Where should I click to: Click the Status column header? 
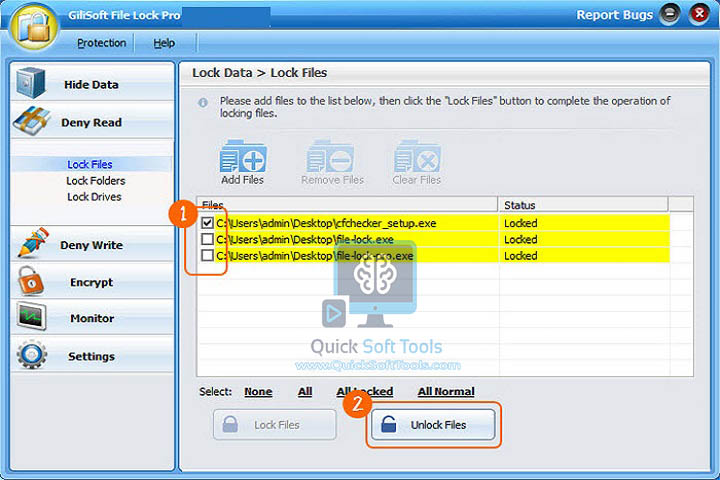[583, 205]
